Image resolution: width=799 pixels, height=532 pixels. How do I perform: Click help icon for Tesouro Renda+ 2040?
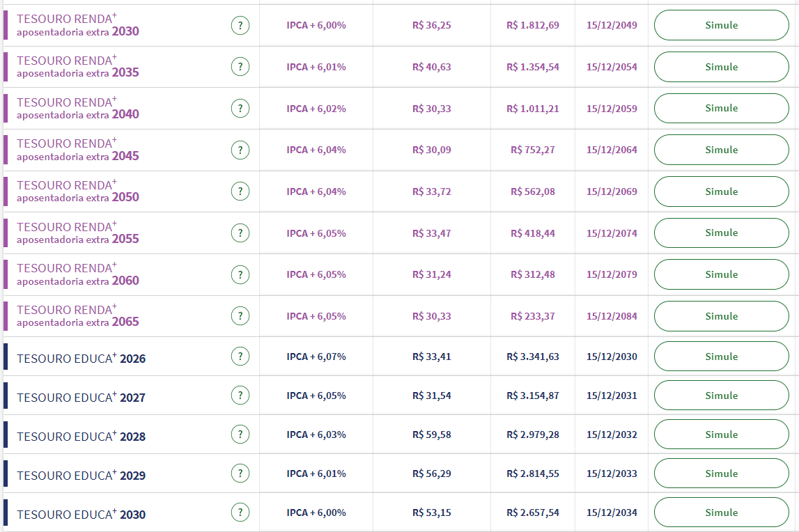pos(240,109)
